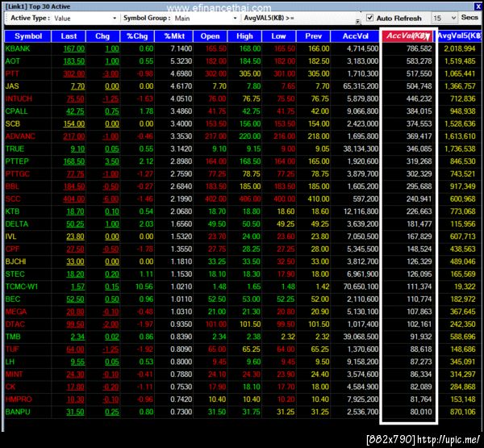The width and height of the screenshot is (484, 448).
Task: Select the HMPRO symbol
Action: [19, 400]
